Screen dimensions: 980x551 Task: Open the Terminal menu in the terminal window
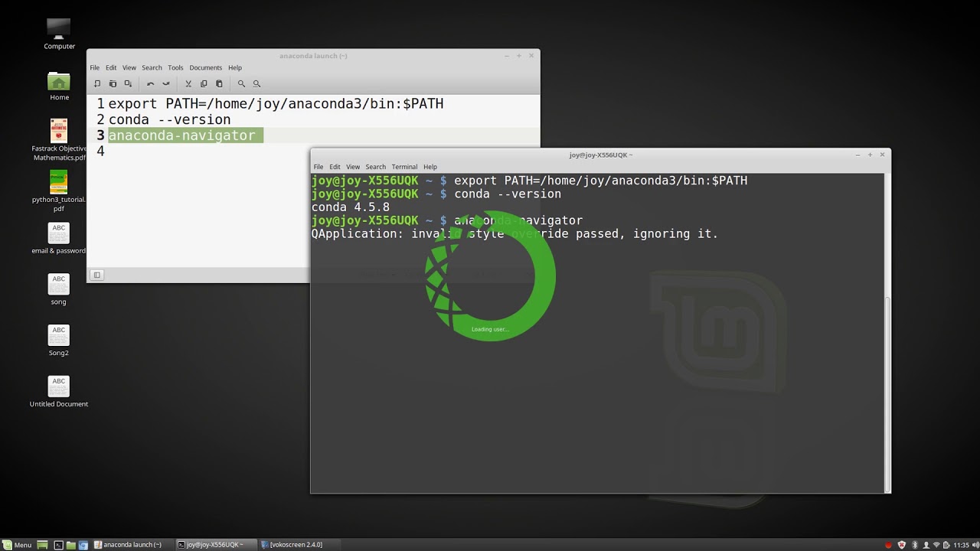404,167
